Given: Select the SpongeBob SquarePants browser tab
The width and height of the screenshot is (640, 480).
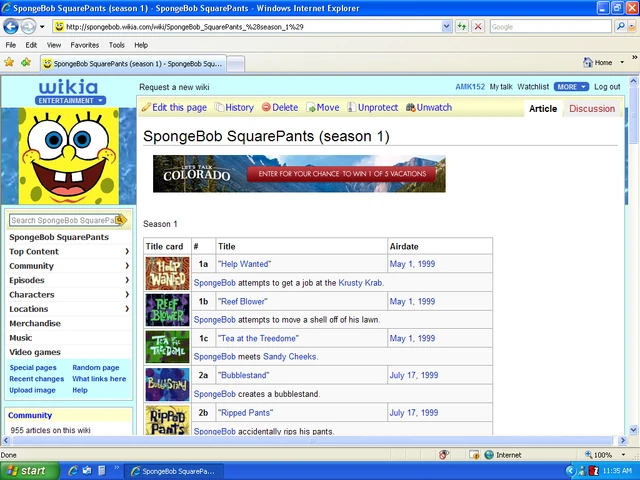Looking at the screenshot, I should [133, 64].
